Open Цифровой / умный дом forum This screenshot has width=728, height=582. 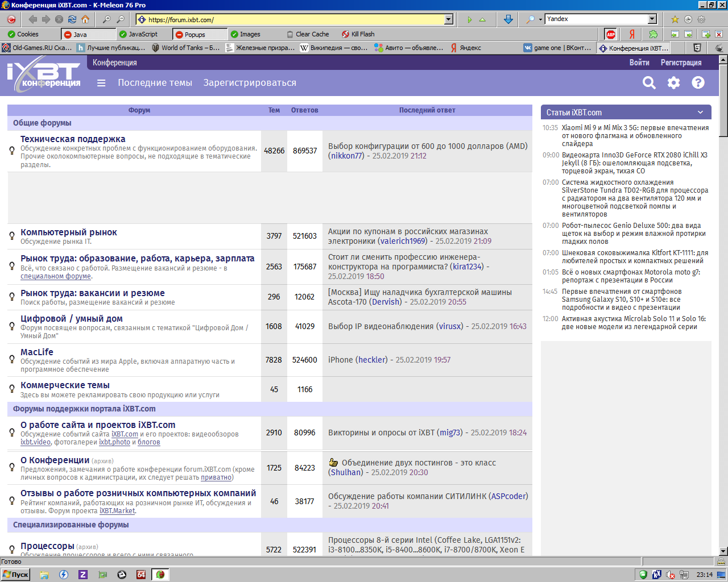(72, 319)
